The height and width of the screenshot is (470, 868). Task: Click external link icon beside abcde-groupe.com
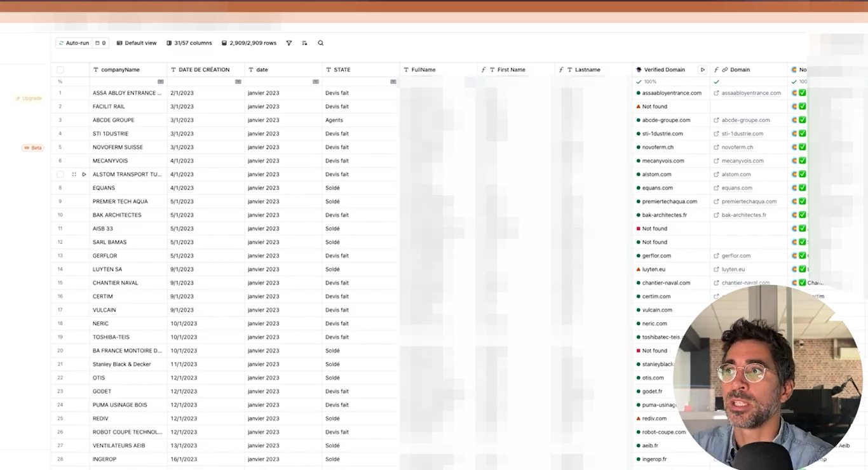[x=716, y=120]
